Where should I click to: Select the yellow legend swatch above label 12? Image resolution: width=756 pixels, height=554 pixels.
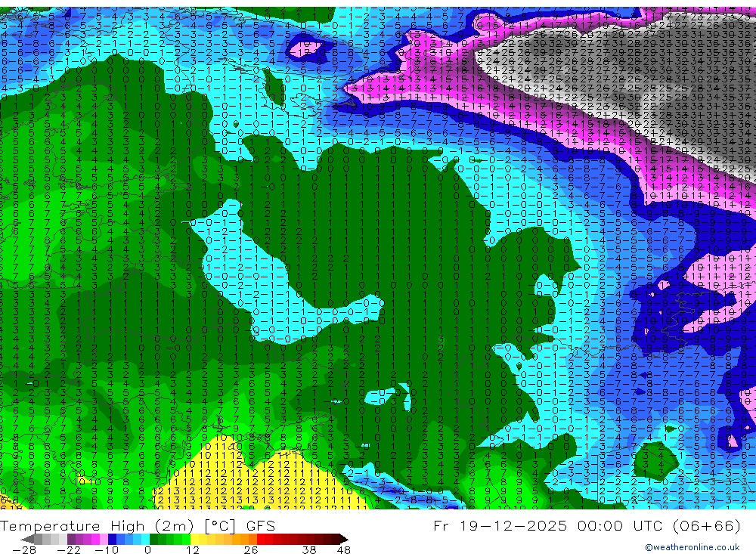point(194,539)
